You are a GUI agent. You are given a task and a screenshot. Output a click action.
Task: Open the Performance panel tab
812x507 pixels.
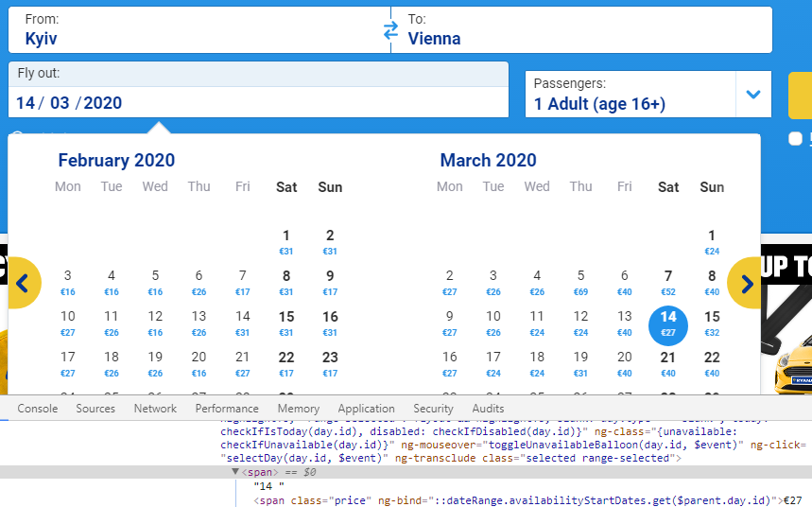pos(227,409)
